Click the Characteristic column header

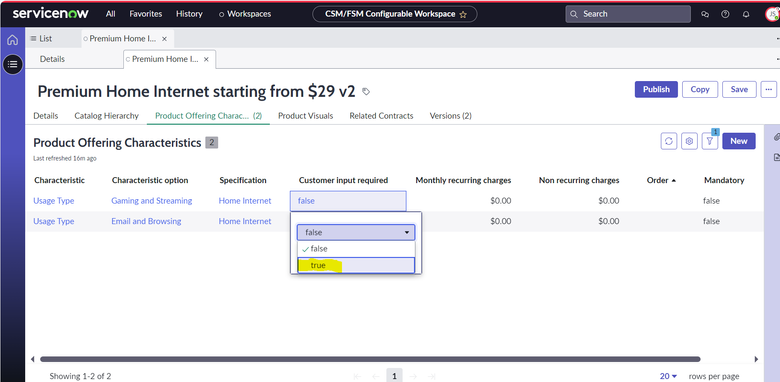pyautogui.click(x=60, y=180)
